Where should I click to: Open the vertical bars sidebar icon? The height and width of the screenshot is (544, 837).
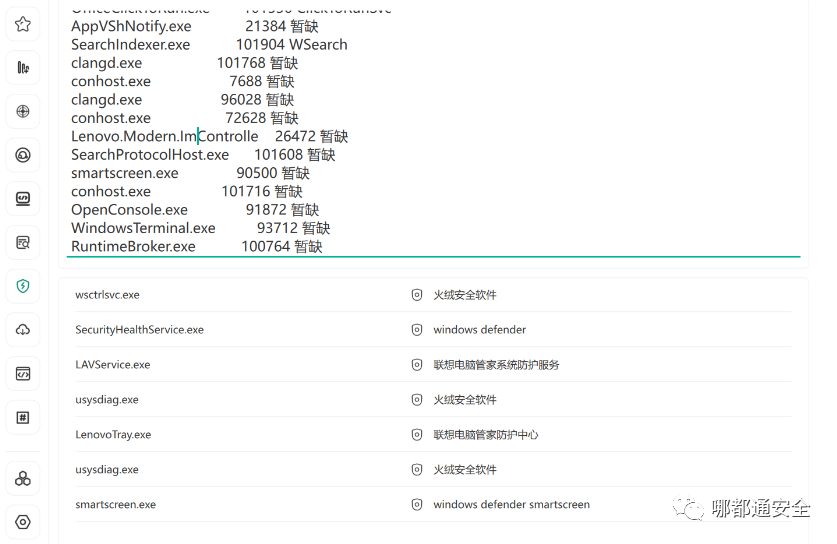pos(23,68)
